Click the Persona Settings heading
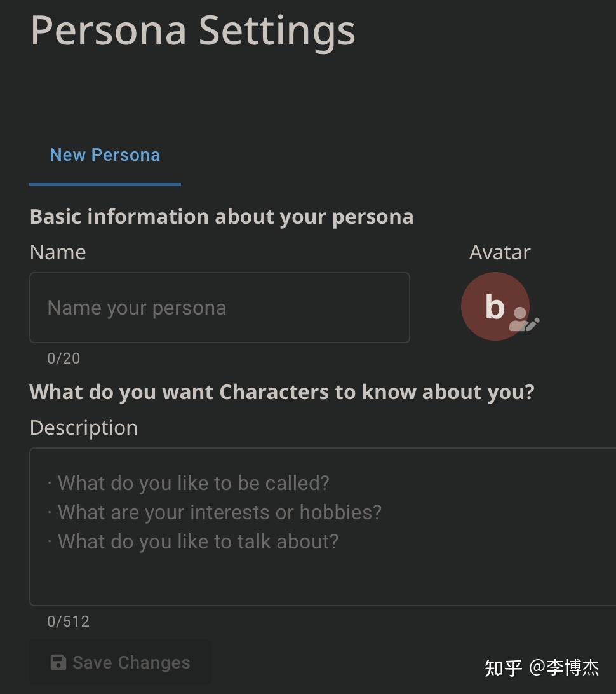This screenshot has width=616, height=694. tap(192, 30)
